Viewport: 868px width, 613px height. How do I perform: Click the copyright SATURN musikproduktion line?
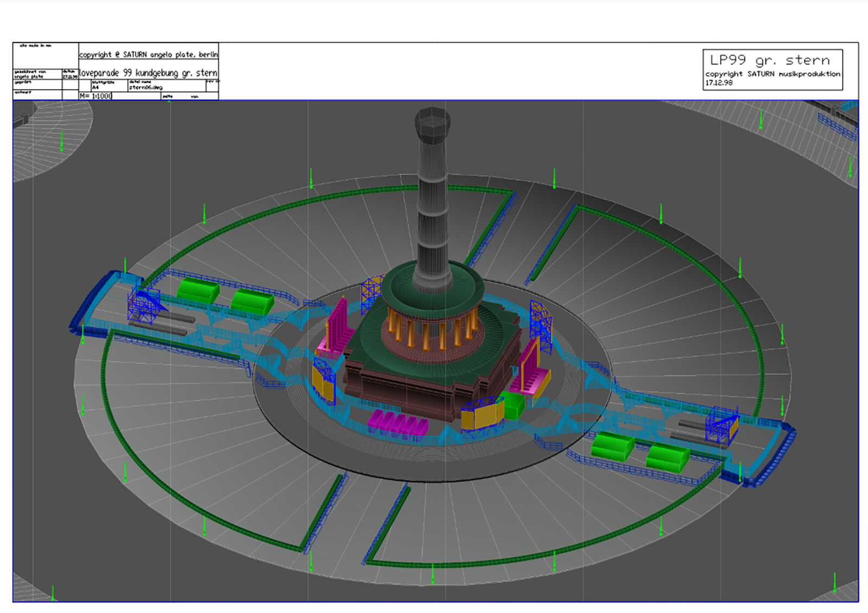773,74
